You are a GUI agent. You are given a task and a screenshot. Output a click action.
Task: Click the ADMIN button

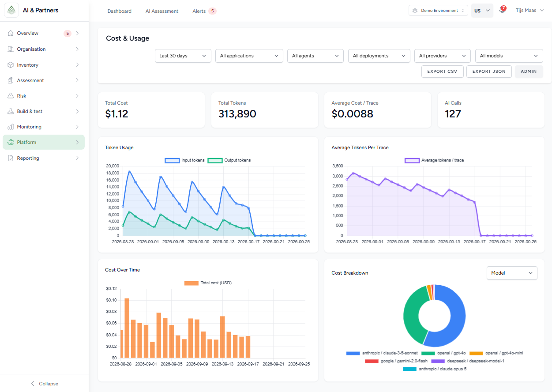(x=529, y=72)
